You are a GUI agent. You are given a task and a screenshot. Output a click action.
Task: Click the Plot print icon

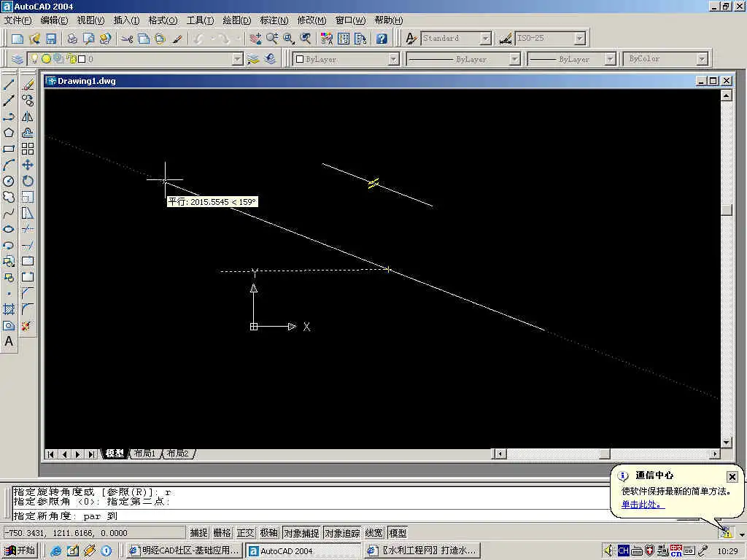(72, 39)
